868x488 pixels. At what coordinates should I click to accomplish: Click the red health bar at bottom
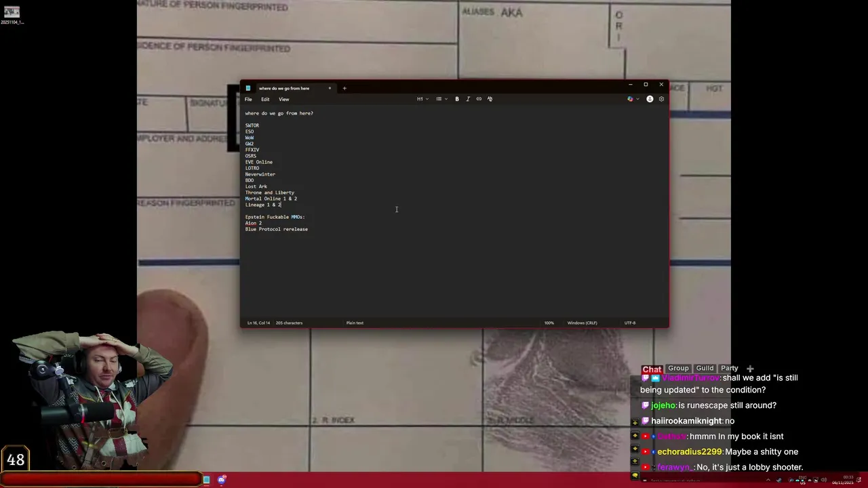(100, 479)
